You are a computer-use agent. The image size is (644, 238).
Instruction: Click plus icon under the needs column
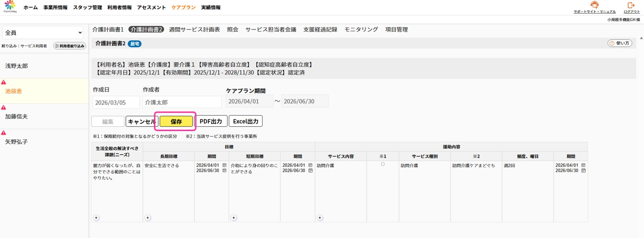[x=96, y=218]
